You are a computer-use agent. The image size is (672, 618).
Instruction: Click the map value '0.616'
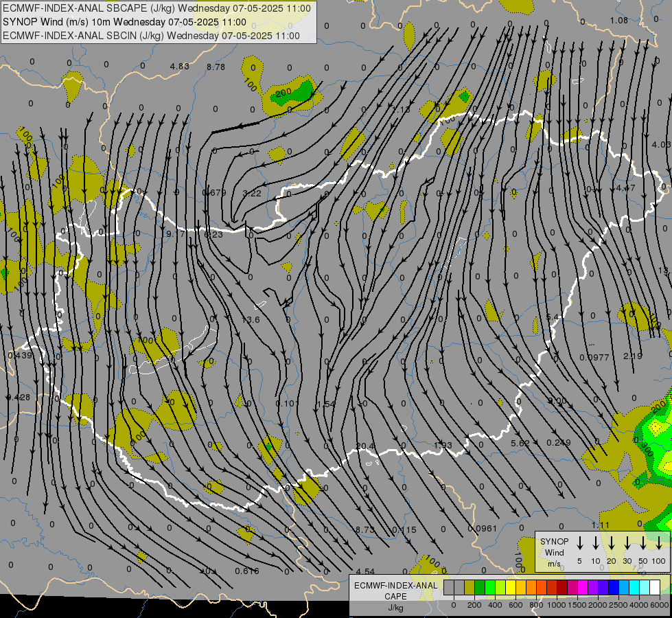click(247, 571)
